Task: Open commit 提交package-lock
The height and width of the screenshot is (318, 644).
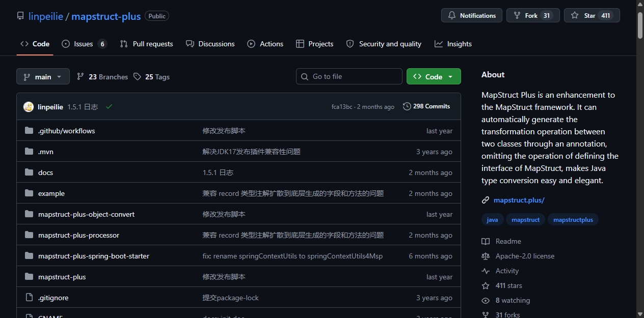Action: (x=231, y=298)
